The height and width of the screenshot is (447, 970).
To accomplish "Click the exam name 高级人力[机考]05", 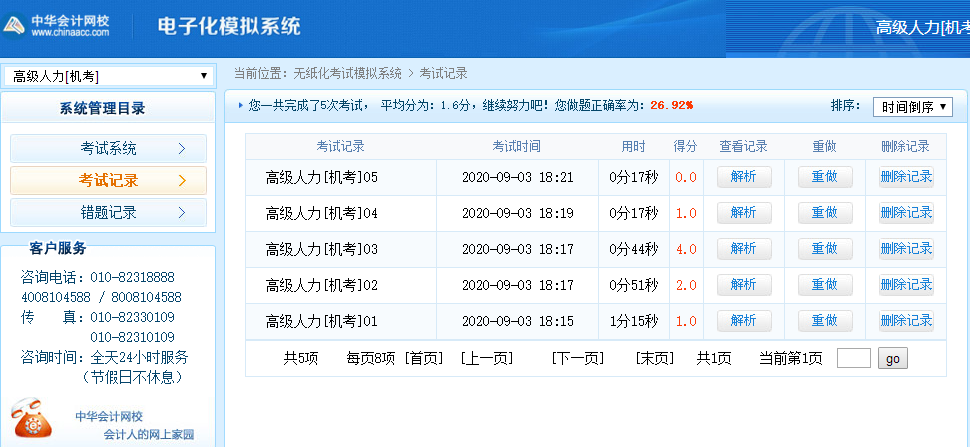I will (x=322, y=177).
